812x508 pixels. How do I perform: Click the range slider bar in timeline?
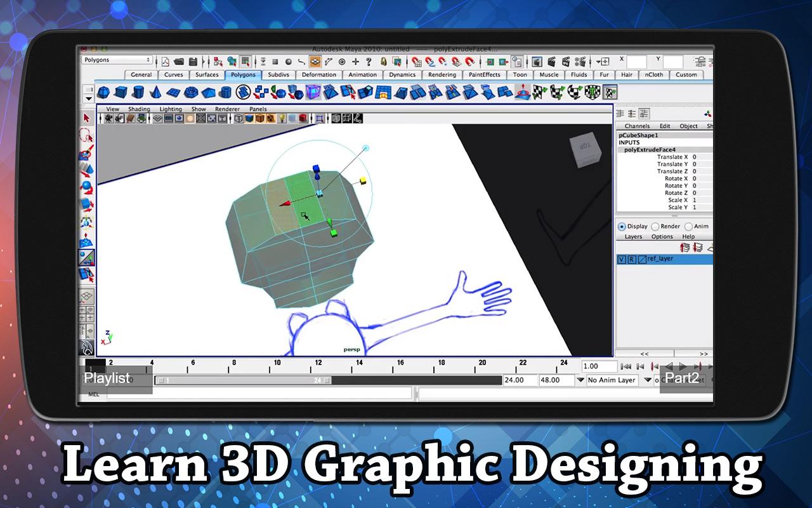[244, 380]
